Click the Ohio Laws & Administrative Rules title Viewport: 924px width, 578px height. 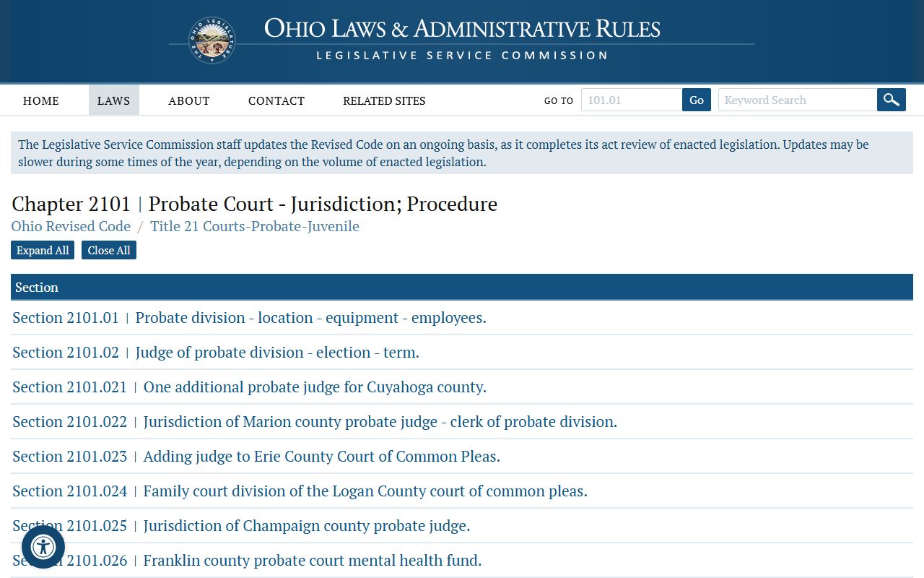point(462,29)
